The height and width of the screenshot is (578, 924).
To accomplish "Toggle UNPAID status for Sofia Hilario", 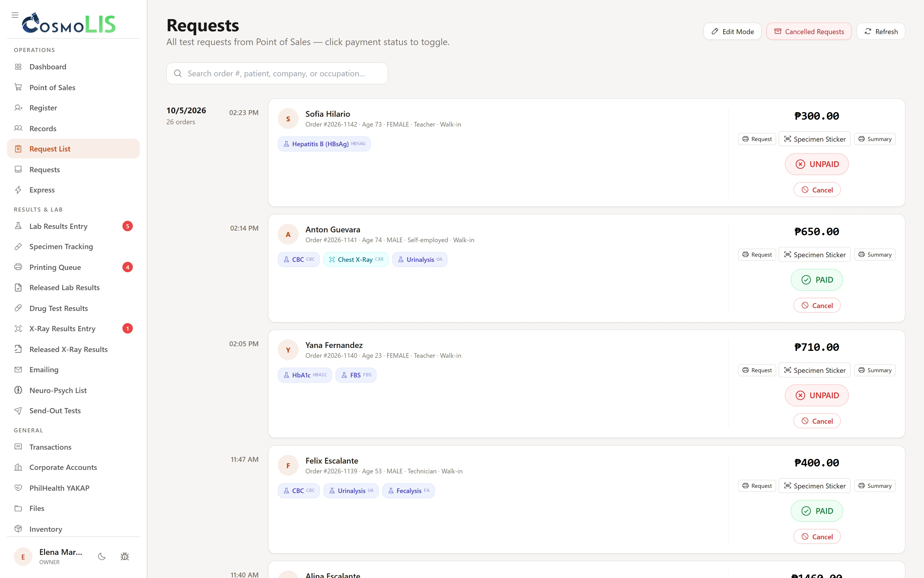I will coord(817,164).
